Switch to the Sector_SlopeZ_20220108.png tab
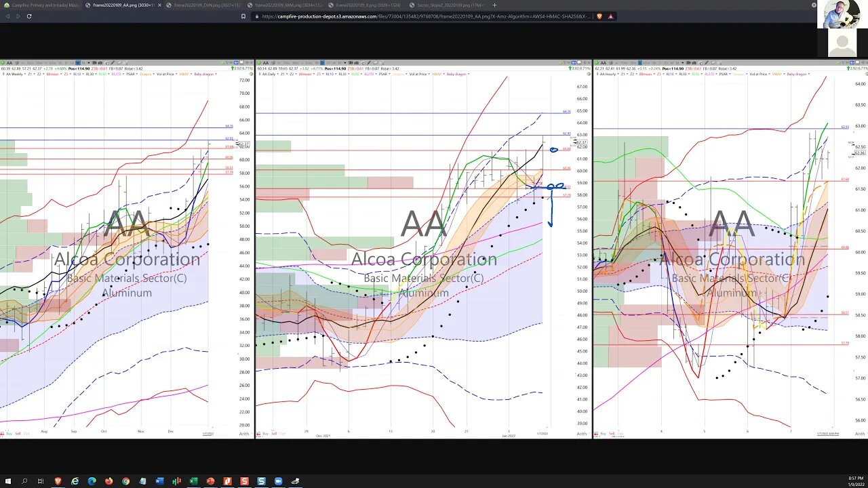This screenshot has width=868, height=488. click(448, 5)
